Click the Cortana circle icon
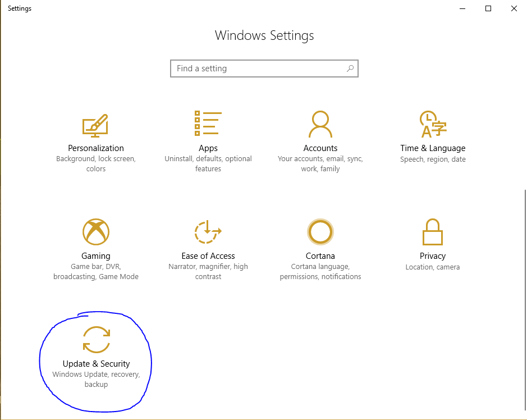The width and height of the screenshot is (527, 420). pos(320,231)
